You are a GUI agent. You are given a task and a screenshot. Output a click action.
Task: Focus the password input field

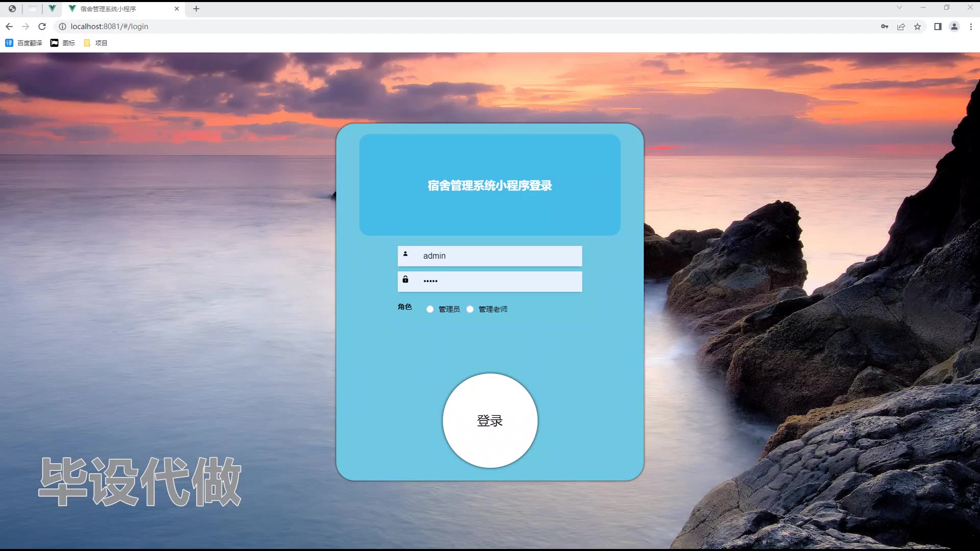click(x=489, y=282)
